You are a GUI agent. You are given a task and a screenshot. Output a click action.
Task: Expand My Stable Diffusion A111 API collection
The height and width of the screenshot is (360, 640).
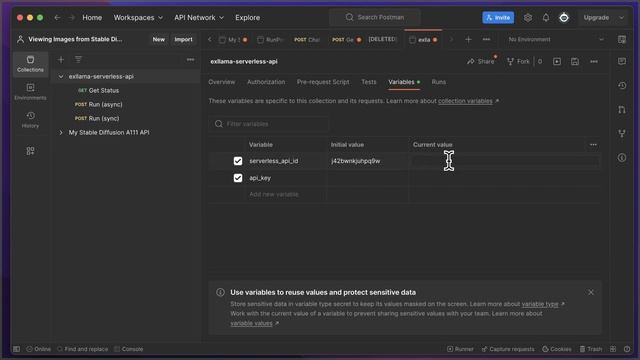pyautogui.click(x=61, y=132)
